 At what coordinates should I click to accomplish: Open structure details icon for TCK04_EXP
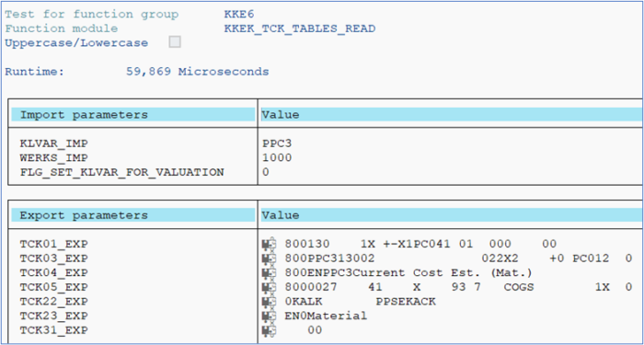point(270,273)
